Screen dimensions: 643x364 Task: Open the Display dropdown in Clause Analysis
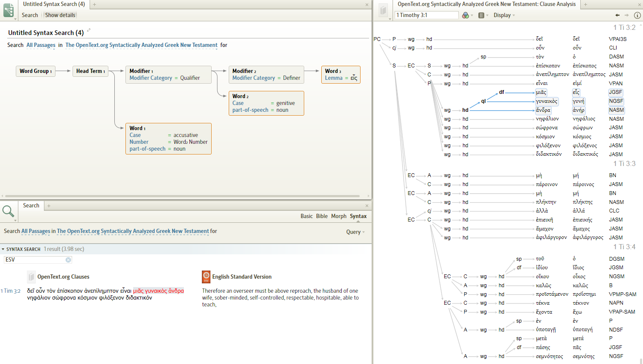(504, 15)
